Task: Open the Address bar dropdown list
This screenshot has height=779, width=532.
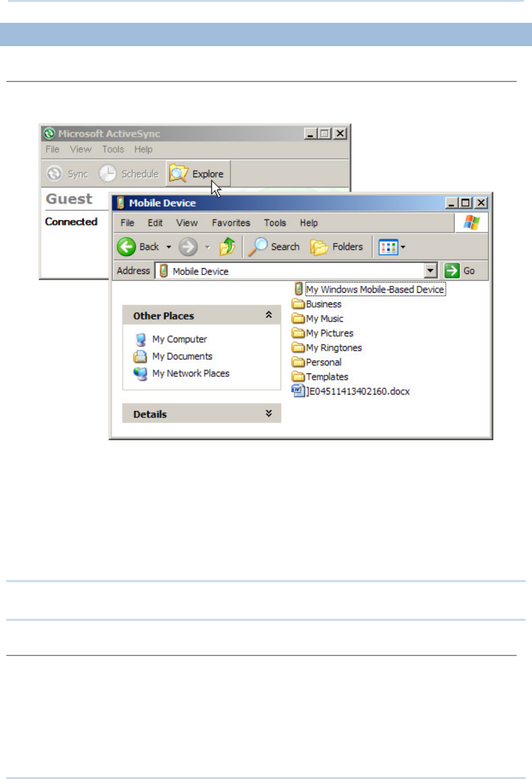Action: coord(431,270)
